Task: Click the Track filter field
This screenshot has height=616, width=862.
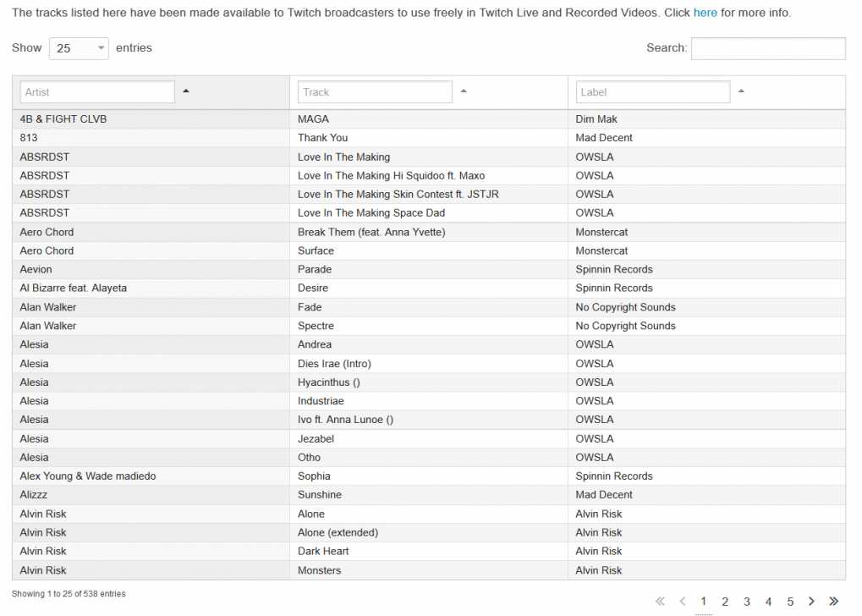Action: [375, 92]
